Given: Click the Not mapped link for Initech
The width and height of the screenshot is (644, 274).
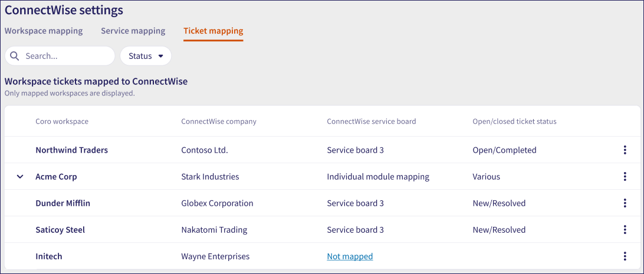Looking at the screenshot, I should (x=350, y=256).
